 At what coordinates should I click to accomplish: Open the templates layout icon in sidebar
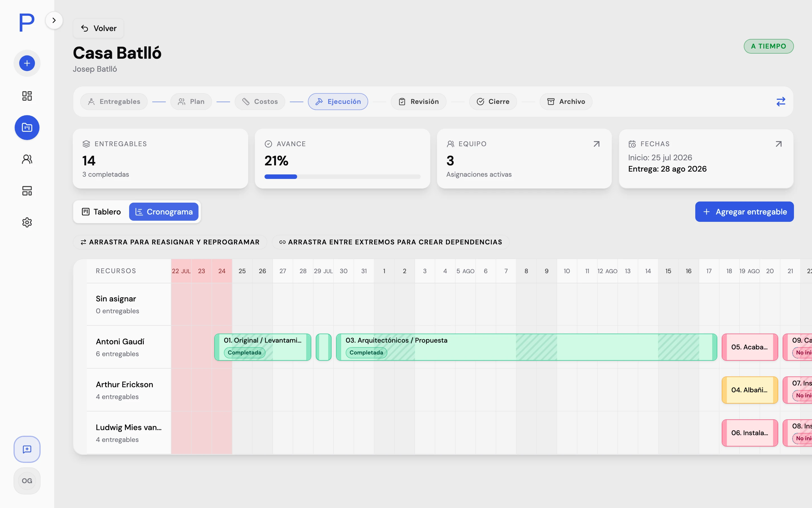(27, 190)
